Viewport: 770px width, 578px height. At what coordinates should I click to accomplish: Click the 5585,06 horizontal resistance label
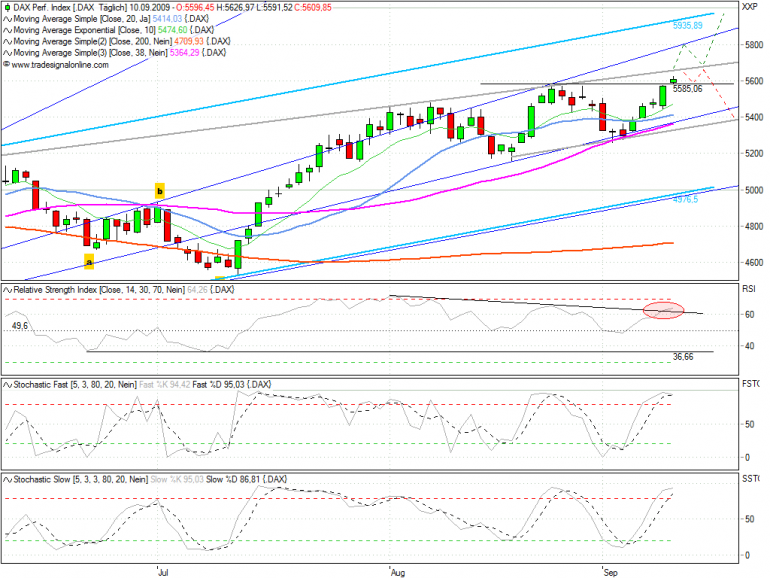(x=688, y=89)
